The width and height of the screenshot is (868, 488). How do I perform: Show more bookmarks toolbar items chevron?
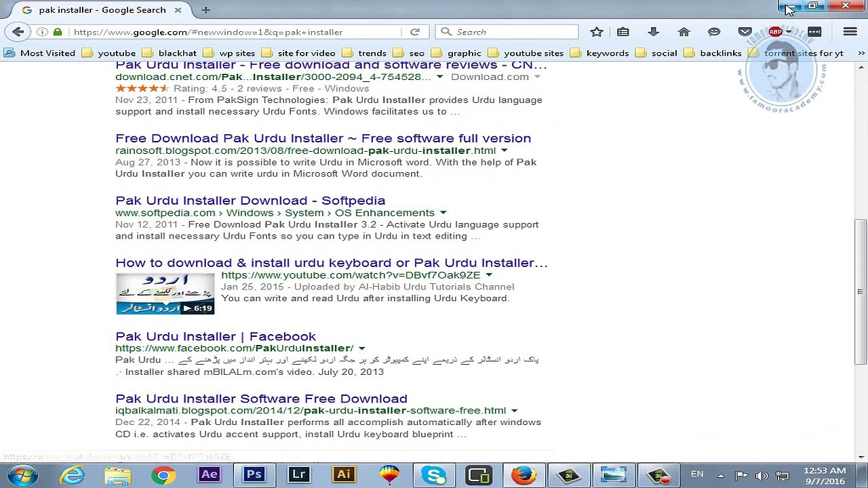point(861,53)
